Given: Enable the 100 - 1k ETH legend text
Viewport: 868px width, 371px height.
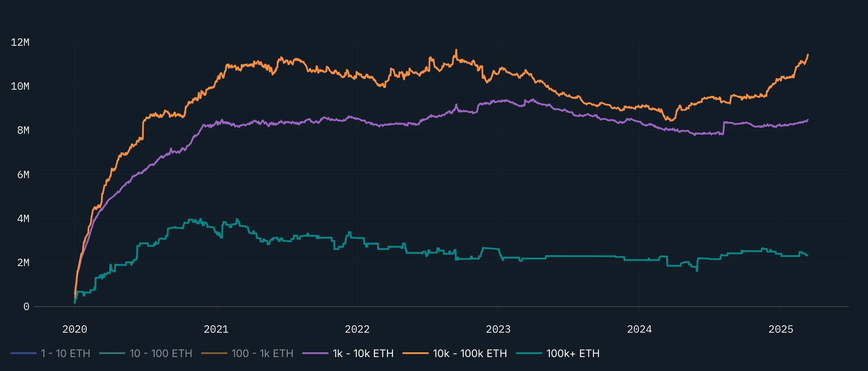Looking at the screenshot, I should [x=262, y=354].
